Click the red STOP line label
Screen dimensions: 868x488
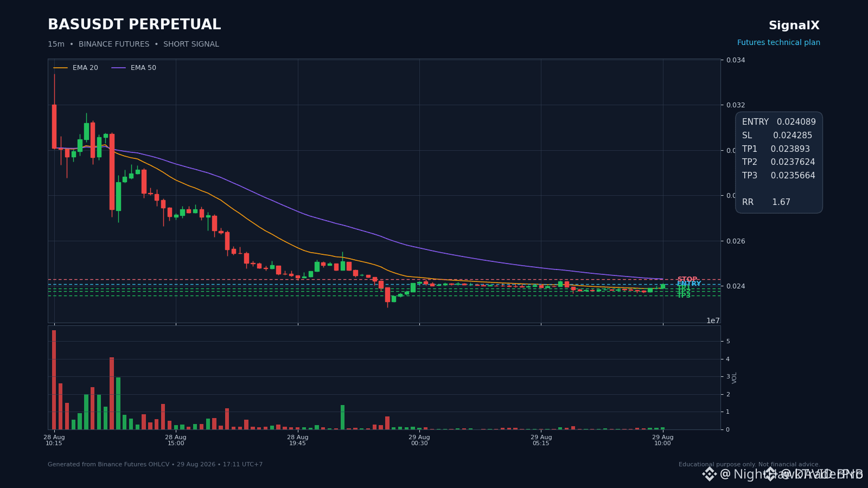(x=687, y=279)
